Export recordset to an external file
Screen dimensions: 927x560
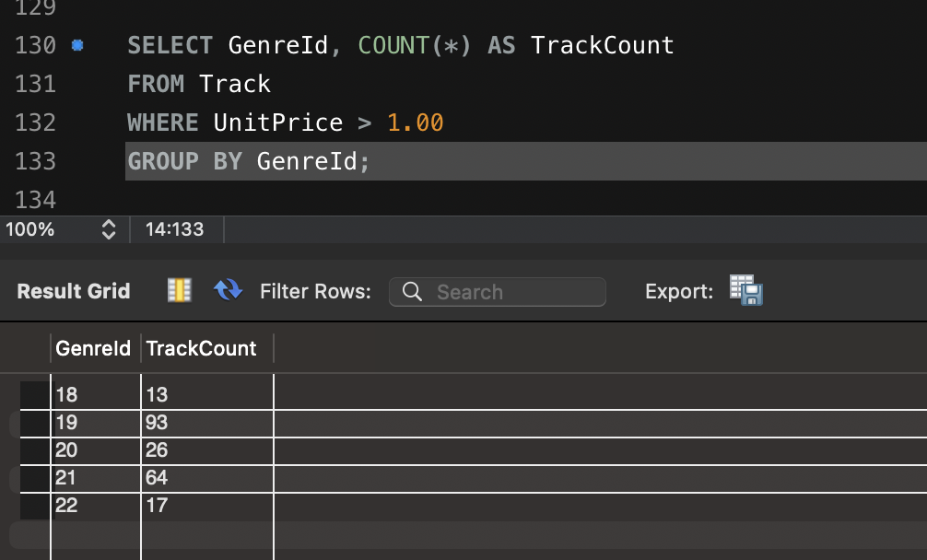click(746, 290)
